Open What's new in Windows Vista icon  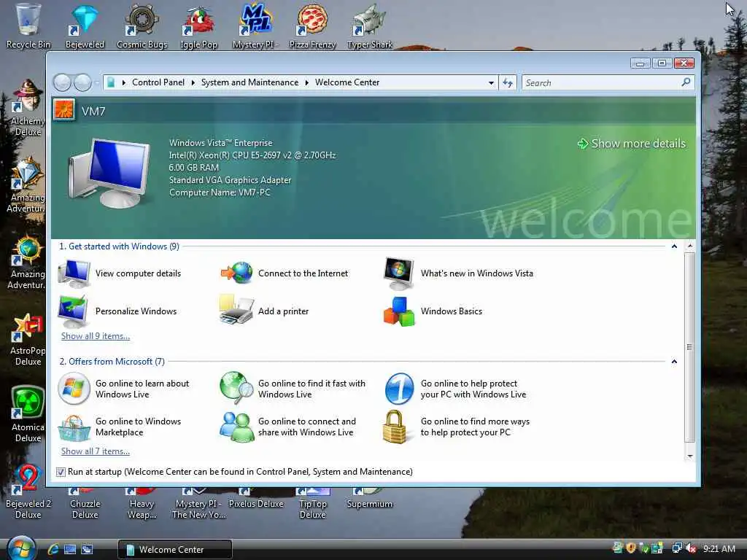[399, 273]
